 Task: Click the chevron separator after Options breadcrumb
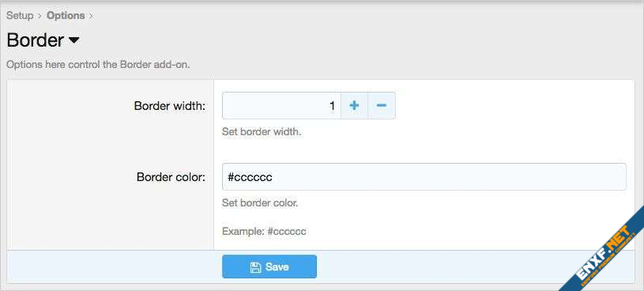pyautogui.click(x=91, y=16)
